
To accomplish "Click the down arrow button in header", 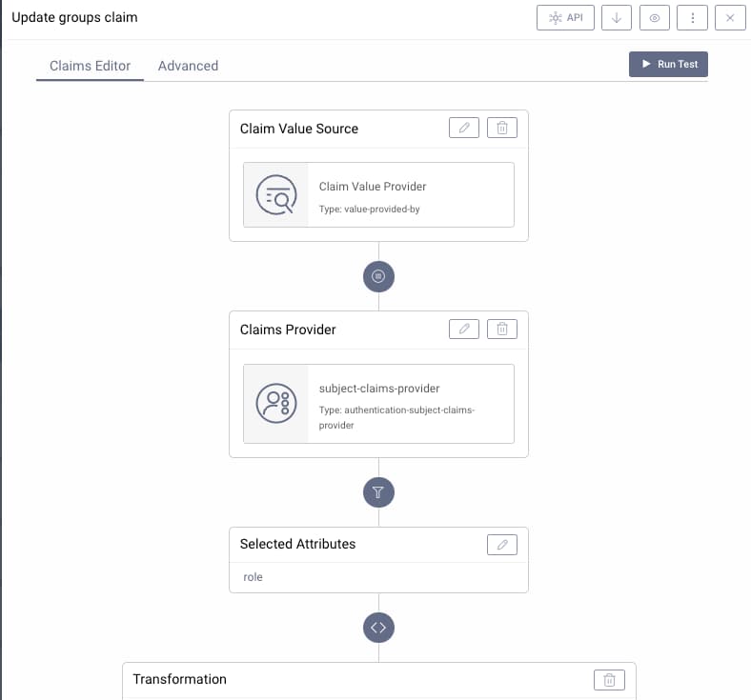I will [617, 18].
